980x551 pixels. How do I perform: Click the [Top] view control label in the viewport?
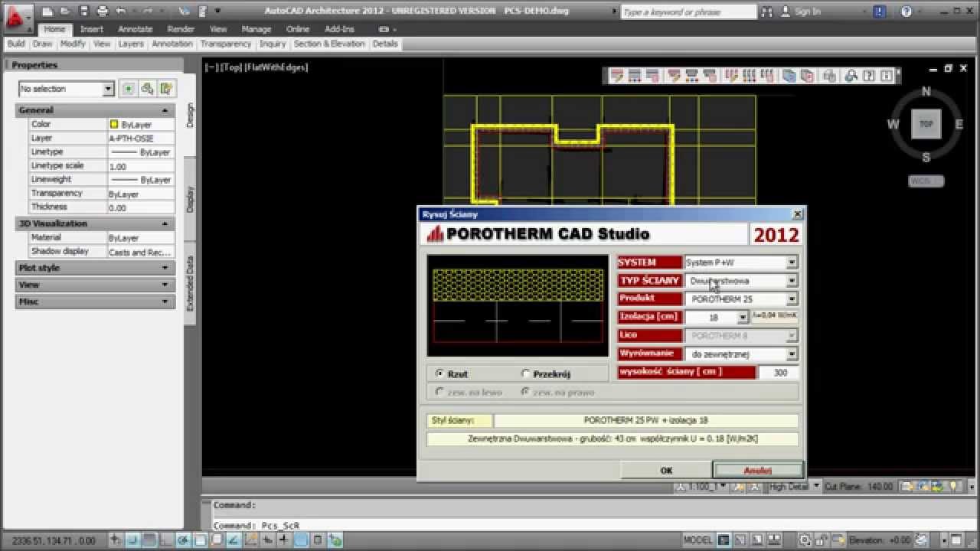click(230, 67)
